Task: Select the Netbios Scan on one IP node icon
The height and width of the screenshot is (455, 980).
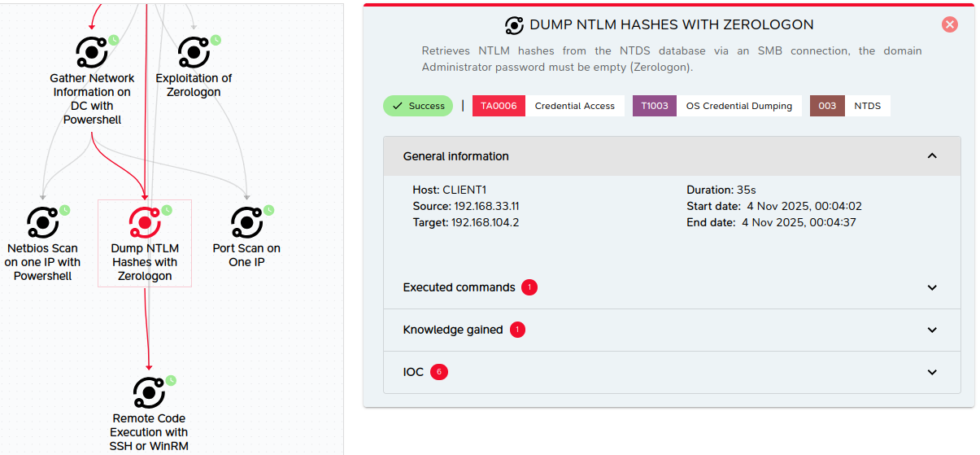Action: pos(42,222)
